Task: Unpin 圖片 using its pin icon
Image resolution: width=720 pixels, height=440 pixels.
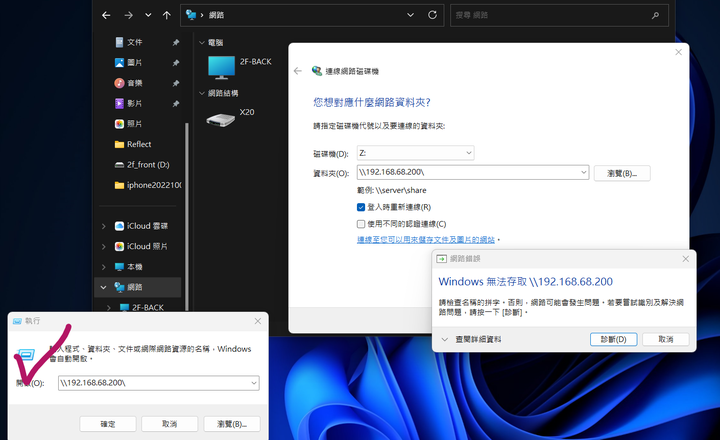Action: point(175,62)
